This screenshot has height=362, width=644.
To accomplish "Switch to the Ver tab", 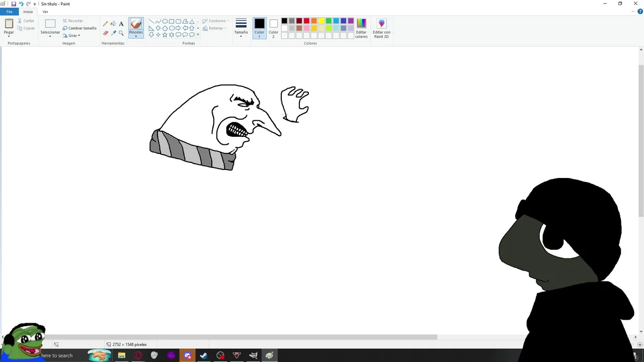I will [45, 12].
